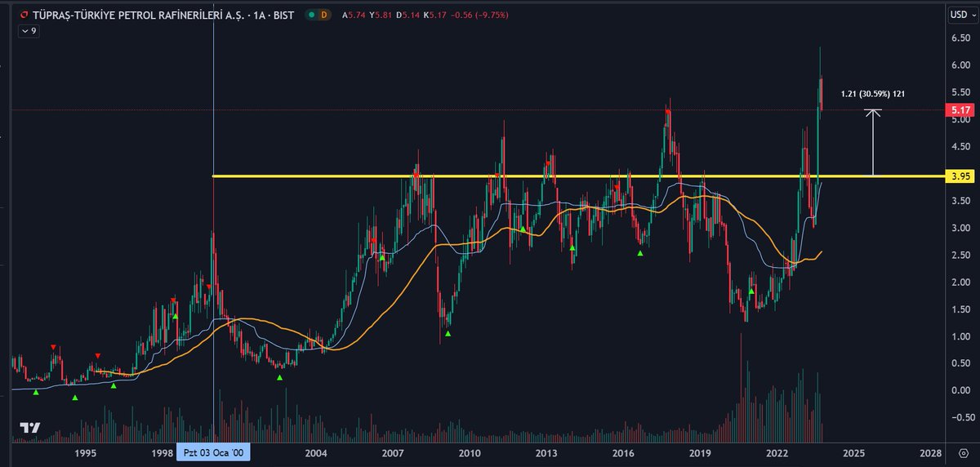Click the 6.00 price axis value

[960, 65]
